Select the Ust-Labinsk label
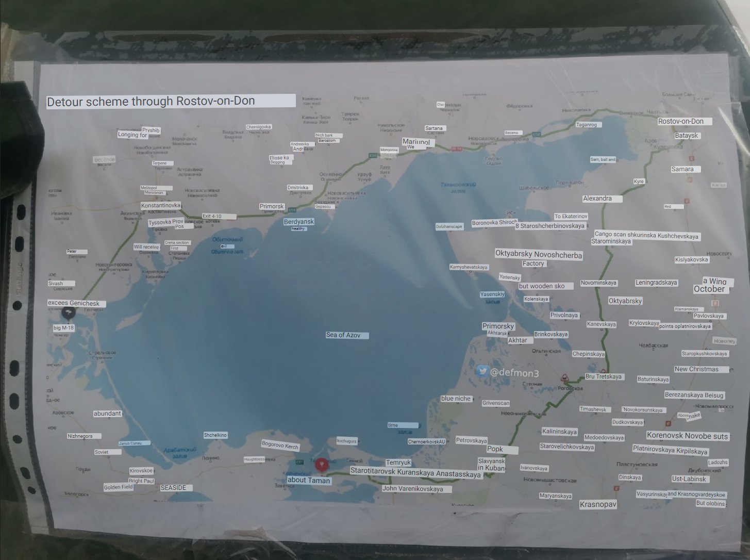The height and width of the screenshot is (560, 750). pos(689,479)
